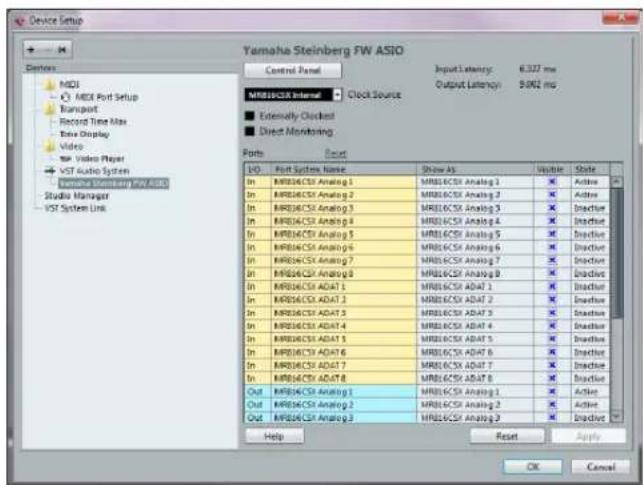Select In MR816CSX ADAT 6 port name

(x=344, y=352)
